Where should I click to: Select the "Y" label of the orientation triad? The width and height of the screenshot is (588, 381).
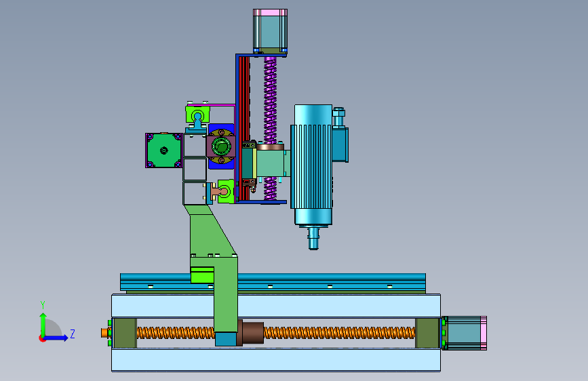pos(43,305)
